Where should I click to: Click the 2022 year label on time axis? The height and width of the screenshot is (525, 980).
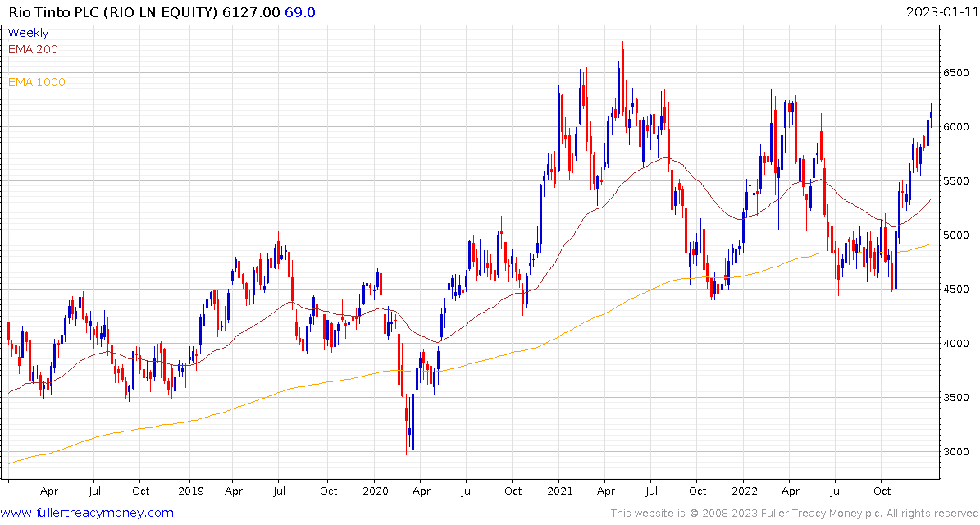(745, 491)
